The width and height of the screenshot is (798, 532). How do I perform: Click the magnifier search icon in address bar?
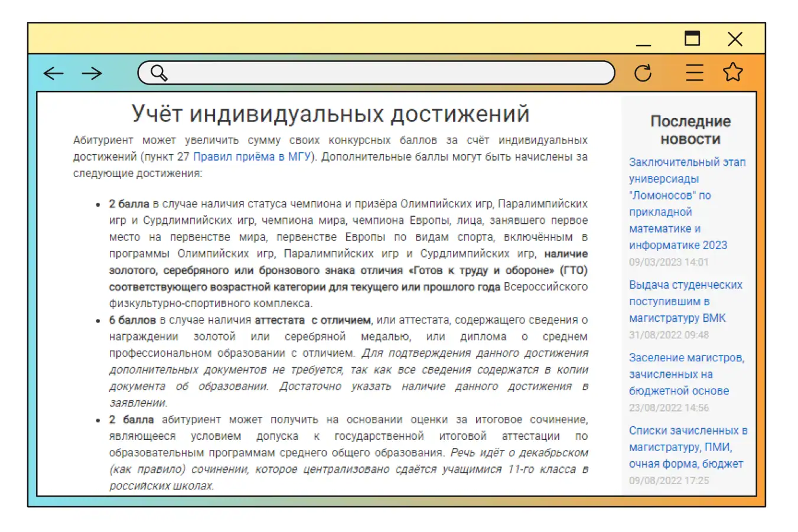click(x=159, y=73)
